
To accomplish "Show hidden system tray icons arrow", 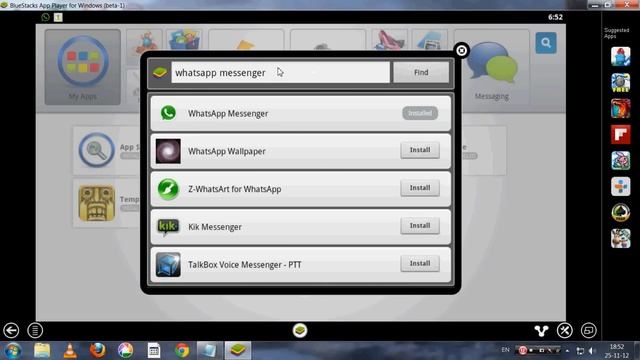I will pyautogui.click(x=567, y=351).
